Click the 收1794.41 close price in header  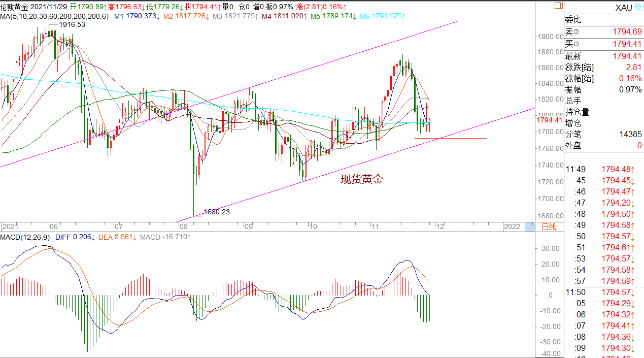tap(203, 7)
